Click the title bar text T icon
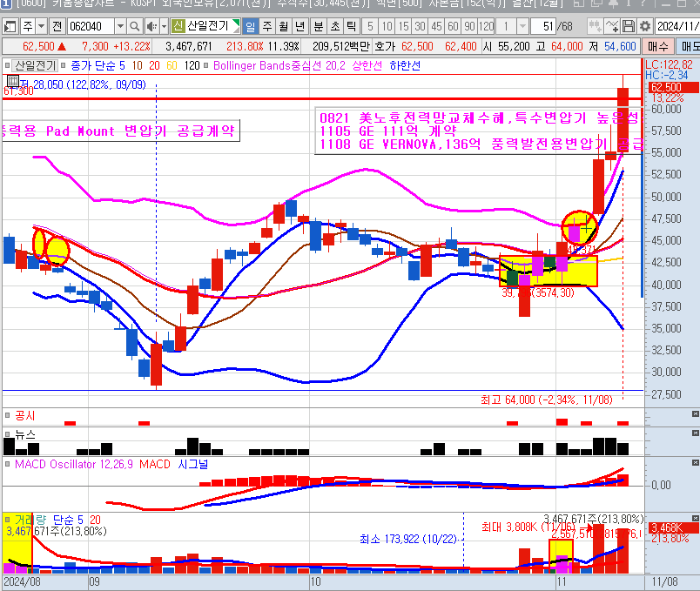This screenshot has height=591, width=700. coord(629,3)
